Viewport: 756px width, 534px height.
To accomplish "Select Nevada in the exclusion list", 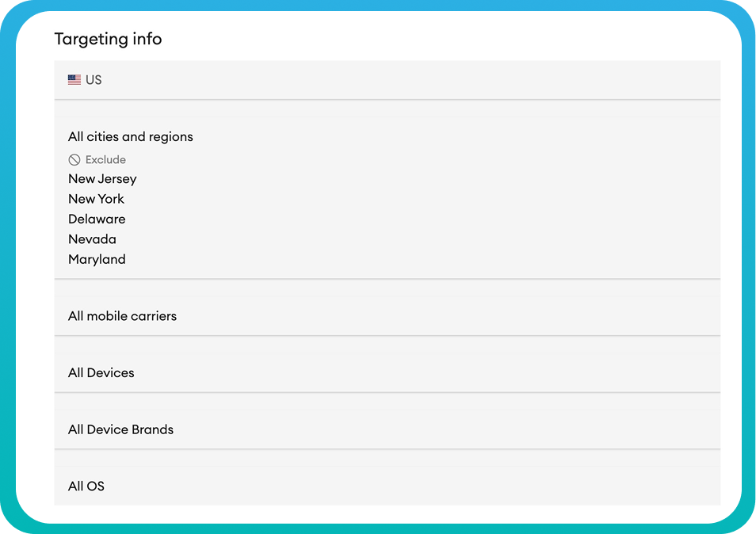I will point(92,238).
